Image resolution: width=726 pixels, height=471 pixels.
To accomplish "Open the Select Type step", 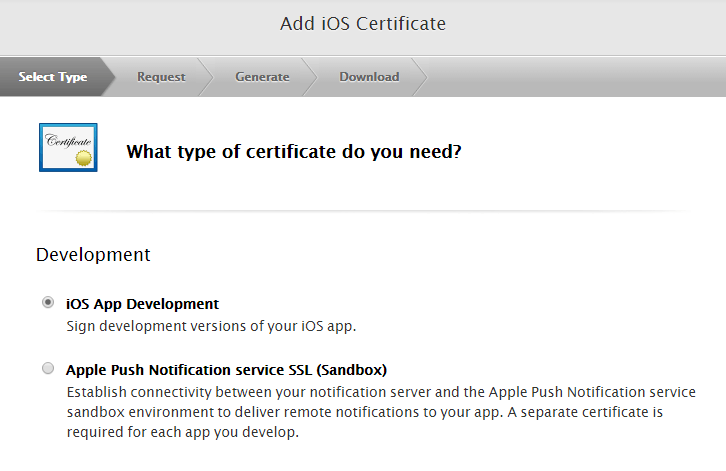I will 52,77.
